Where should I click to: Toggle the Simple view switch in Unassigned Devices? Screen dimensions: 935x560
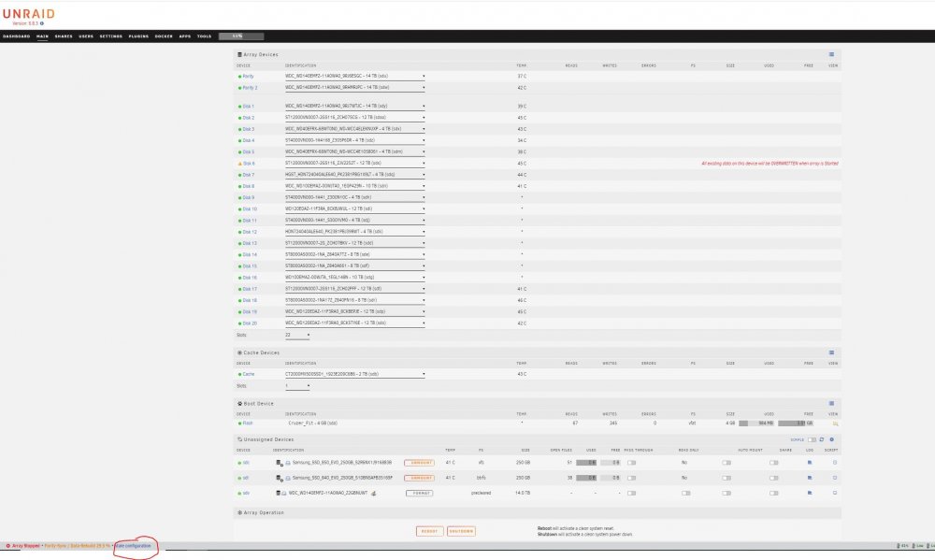coord(813,440)
